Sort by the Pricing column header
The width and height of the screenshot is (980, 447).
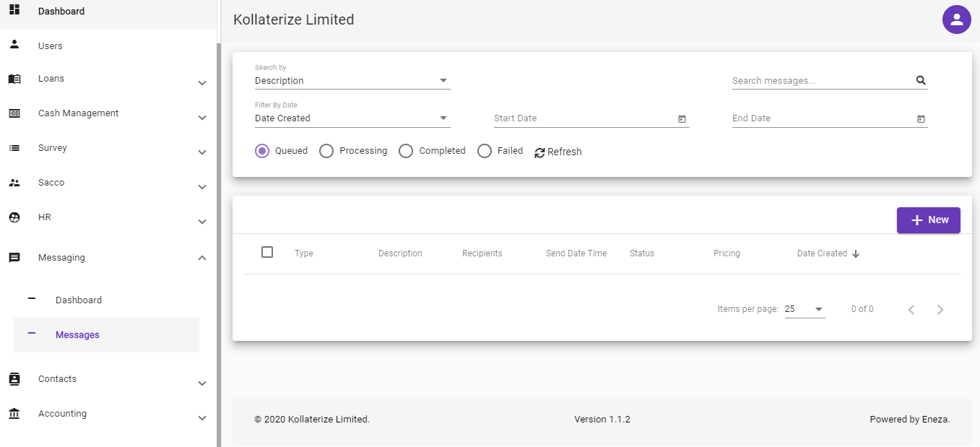tap(727, 253)
